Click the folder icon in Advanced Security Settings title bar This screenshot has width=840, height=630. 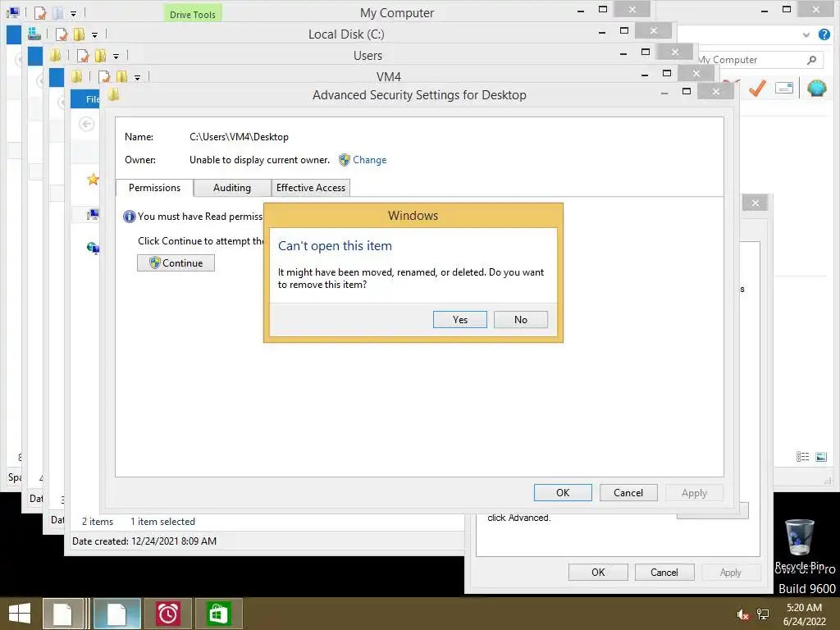tap(113, 95)
